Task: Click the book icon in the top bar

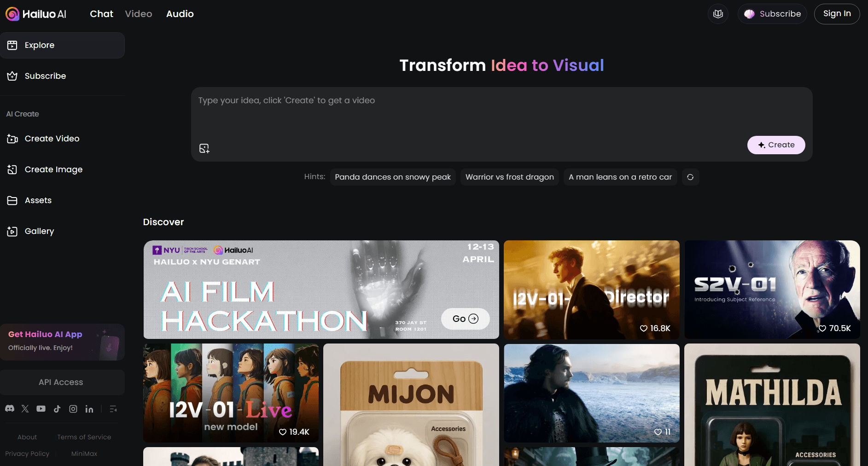Action: point(718,14)
